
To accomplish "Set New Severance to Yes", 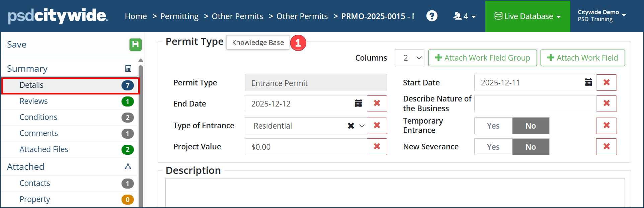I will point(493,147).
